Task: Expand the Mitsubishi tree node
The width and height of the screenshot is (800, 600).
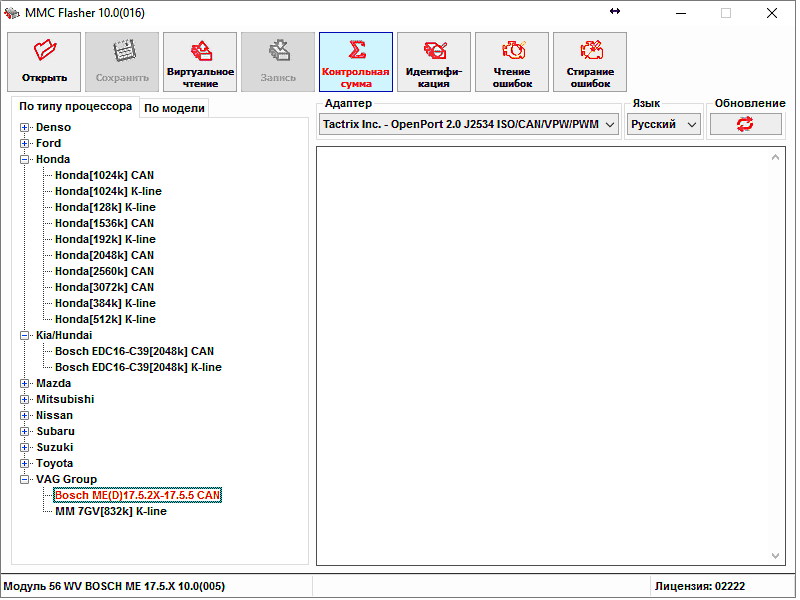Action: (x=25, y=399)
